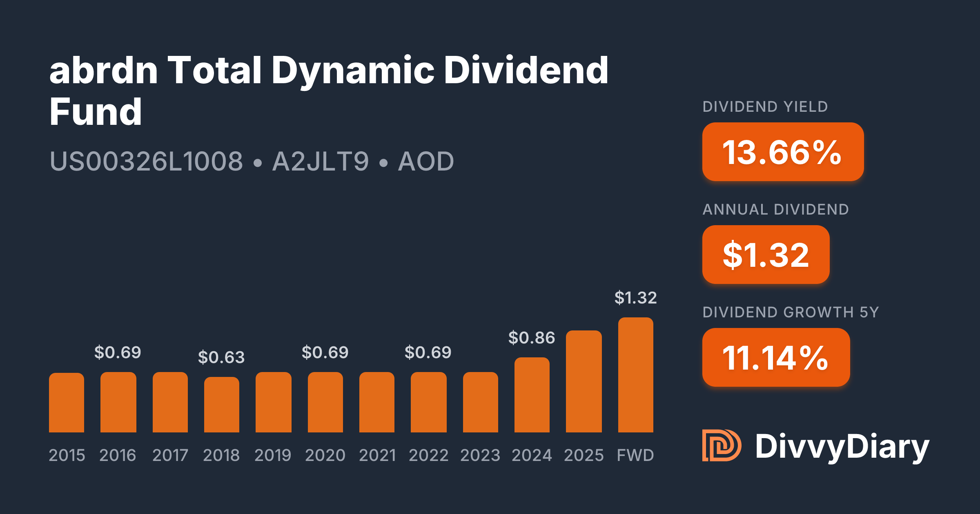Click the 13.66% dividend yield badge
980x514 pixels.
782,152
